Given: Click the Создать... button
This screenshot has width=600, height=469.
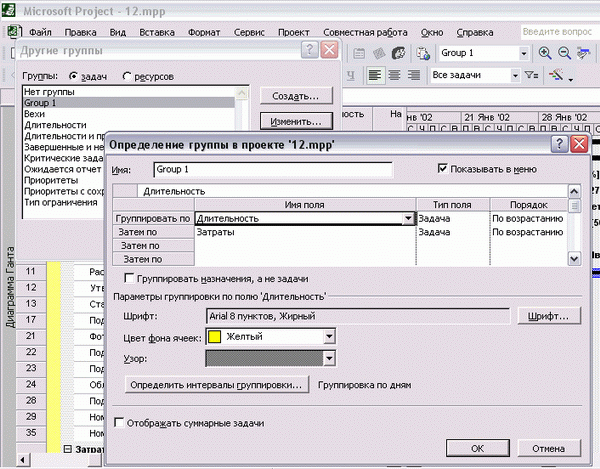Looking at the screenshot, I should [x=296, y=96].
